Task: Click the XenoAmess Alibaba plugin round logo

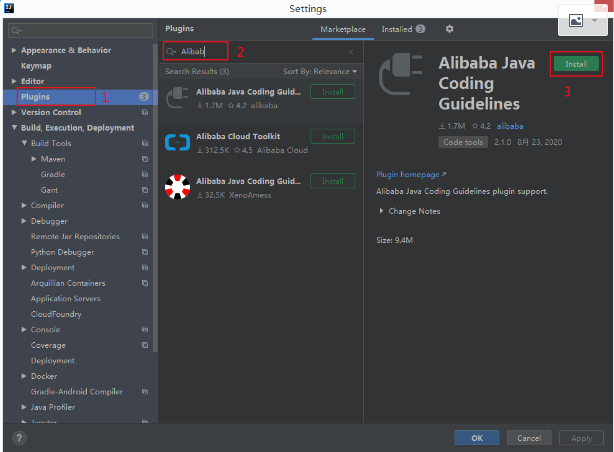Action: [177, 187]
